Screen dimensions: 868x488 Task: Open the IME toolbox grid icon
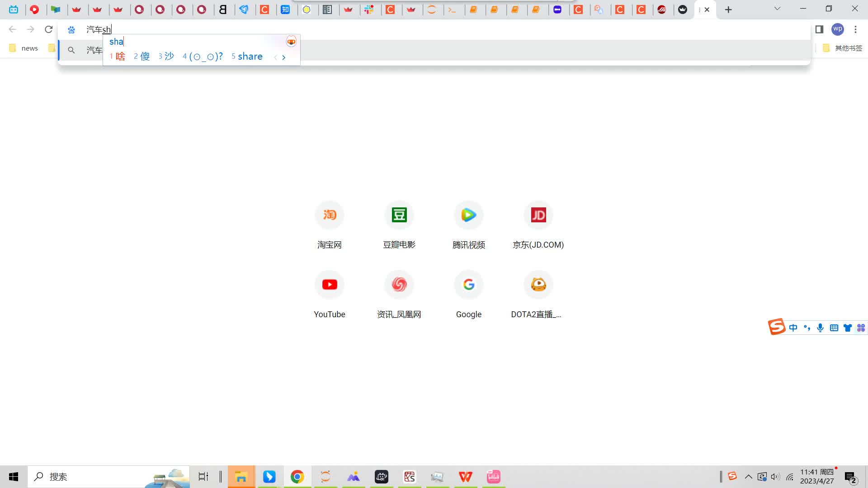861,328
